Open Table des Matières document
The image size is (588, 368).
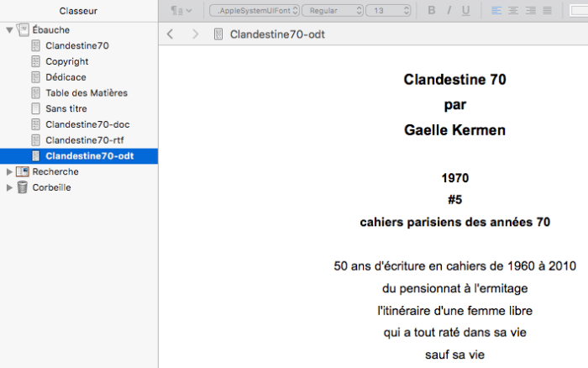[x=86, y=93]
